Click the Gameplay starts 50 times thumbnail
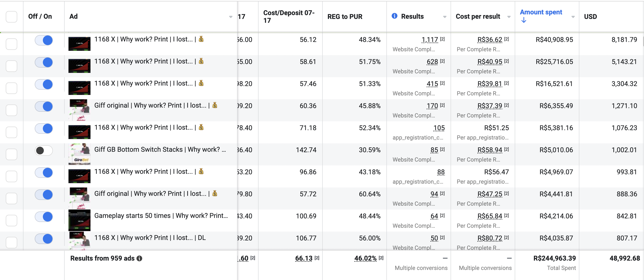Viewport: 644px width, 280px height. coord(79,220)
